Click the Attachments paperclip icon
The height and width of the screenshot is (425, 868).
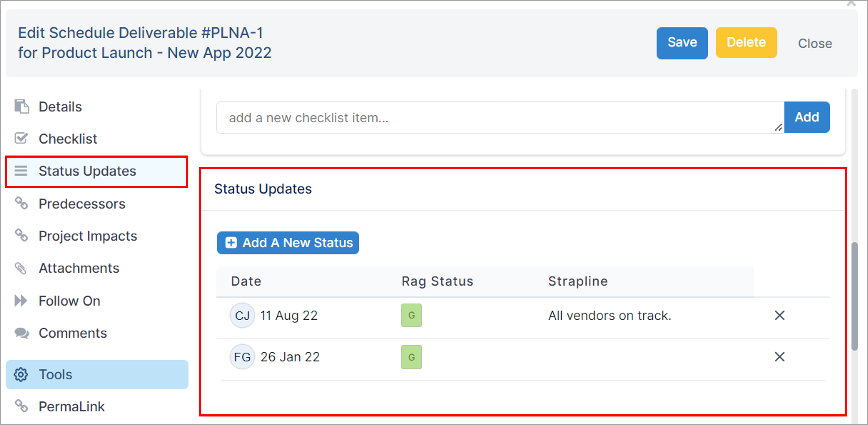(x=21, y=268)
